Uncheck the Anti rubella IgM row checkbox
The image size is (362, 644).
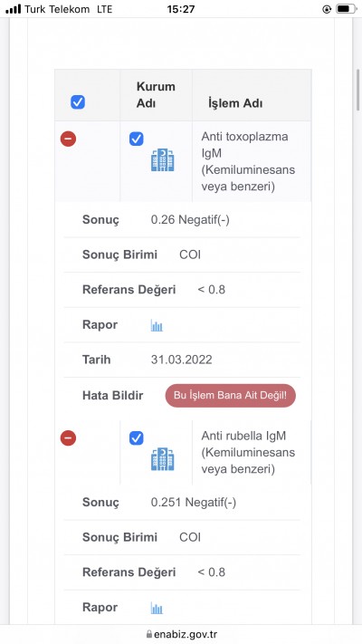click(137, 437)
